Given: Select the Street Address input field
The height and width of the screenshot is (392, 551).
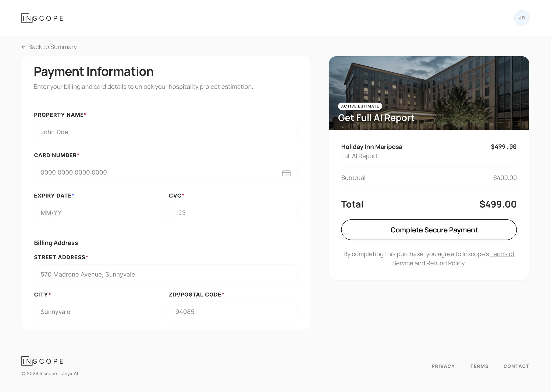Looking at the screenshot, I should [x=166, y=275].
